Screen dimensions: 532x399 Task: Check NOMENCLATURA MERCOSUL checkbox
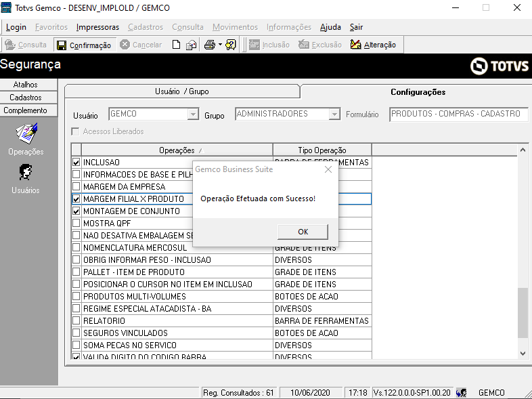(x=76, y=247)
